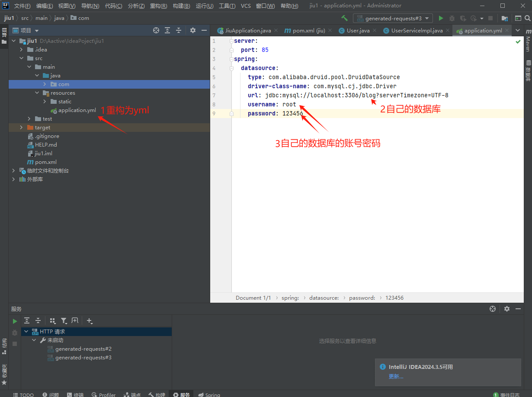Viewport: 532px width, 397px height.
Task: Toggle the 收藏夹 tool window on left sidebar
Action: 4,375
